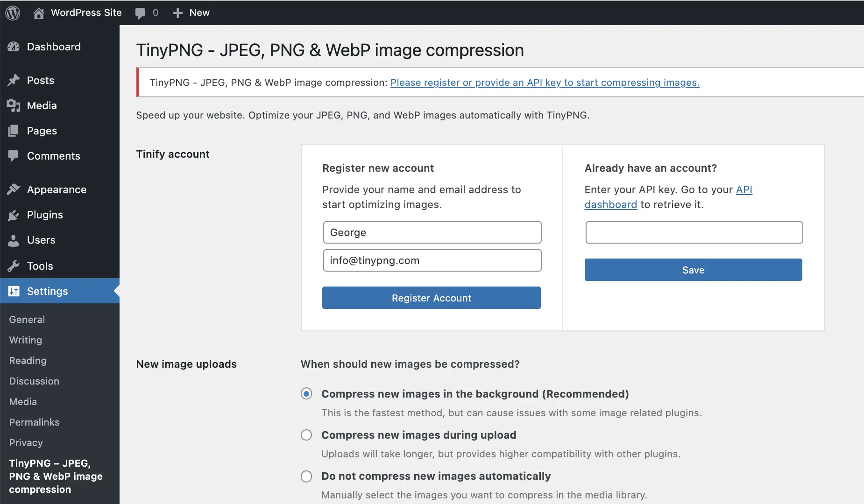The image size is (864, 504).
Task: Open Media via its library icon
Action: (x=14, y=105)
